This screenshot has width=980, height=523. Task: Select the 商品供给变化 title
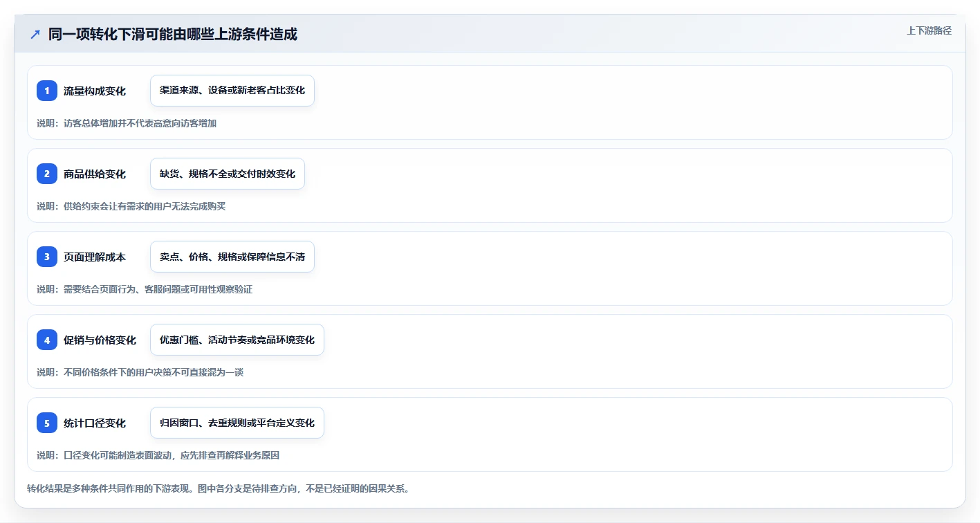95,174
